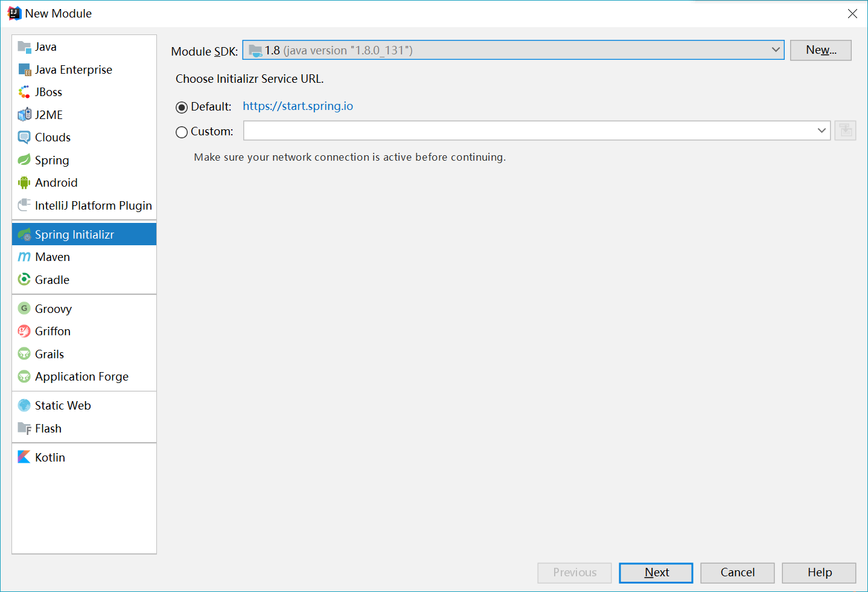Viewport: 868px width, 592px height.
Task: Select the Flash list entry
Action: [84, 428]
